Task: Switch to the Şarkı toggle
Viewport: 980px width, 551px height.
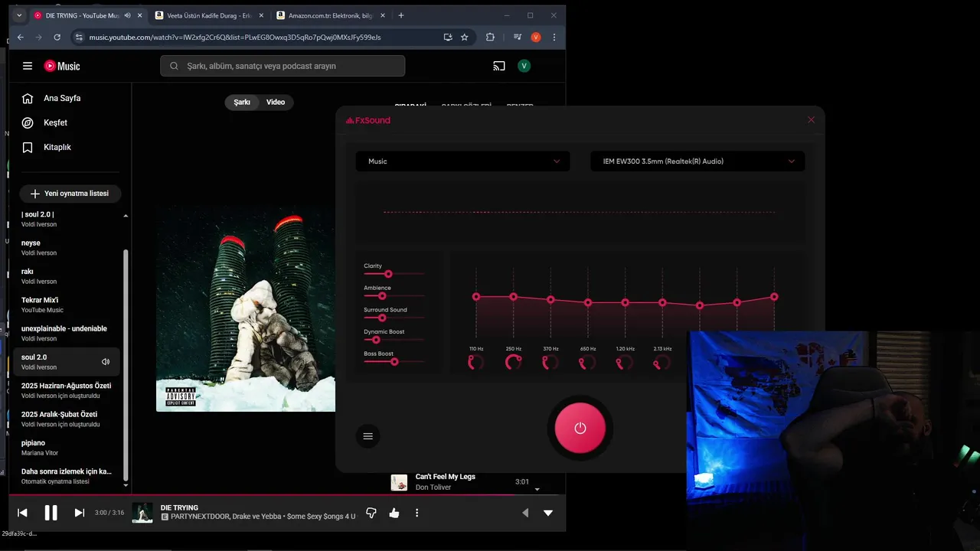Action: 242,102
